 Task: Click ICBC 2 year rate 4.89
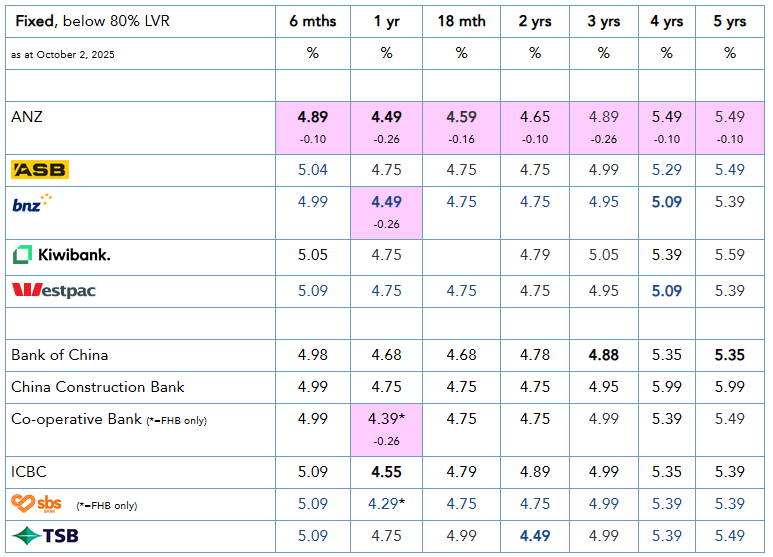coord(535,472)
